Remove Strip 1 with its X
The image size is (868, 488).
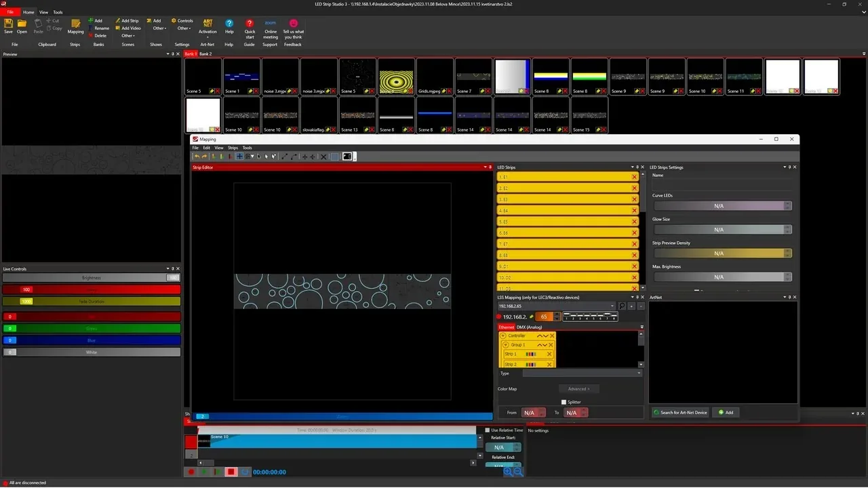point(549,354)
